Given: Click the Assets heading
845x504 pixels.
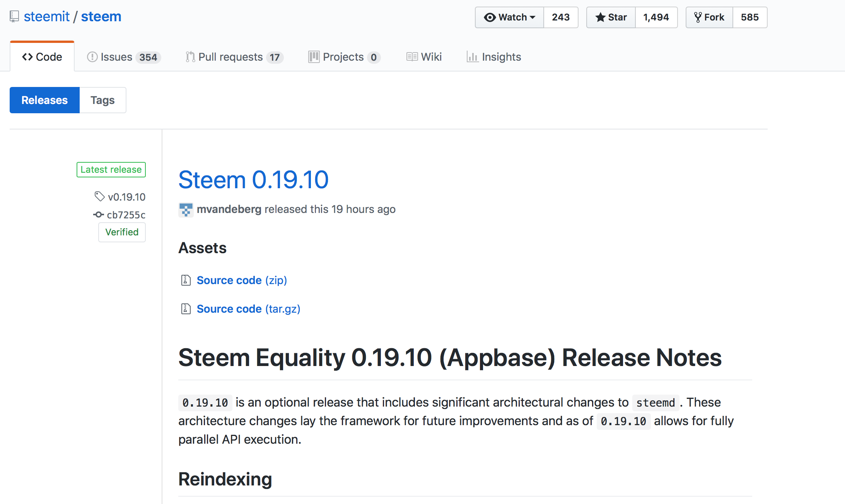Looking at the screenshot, I should click(202, 248).
